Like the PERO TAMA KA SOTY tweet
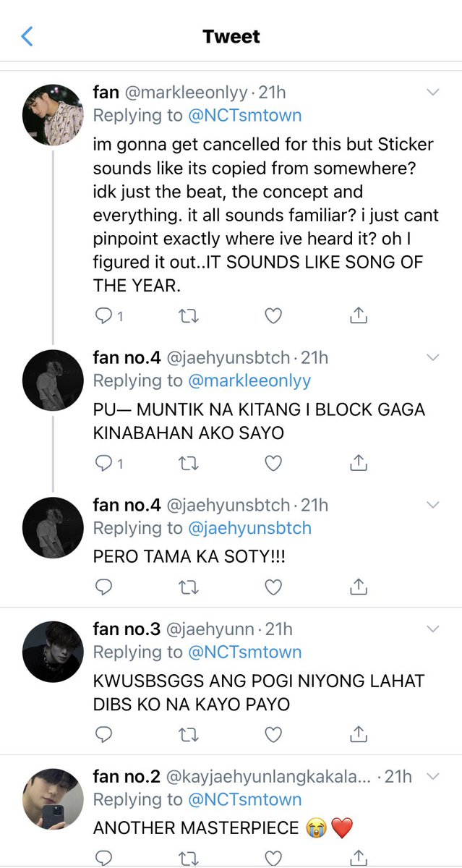462x868 pixels. 273,587
